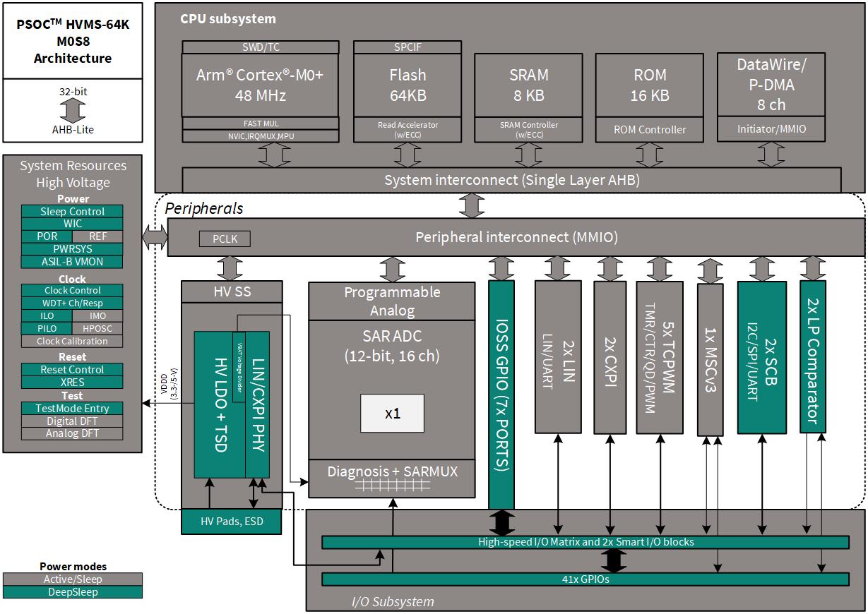
Task: Select the Reset Control block
Action: click(72, 369)
